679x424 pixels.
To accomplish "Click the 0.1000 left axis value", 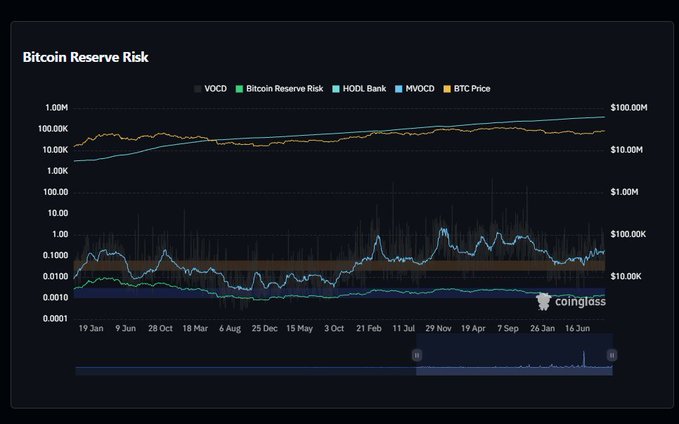I will coord(55,256).
